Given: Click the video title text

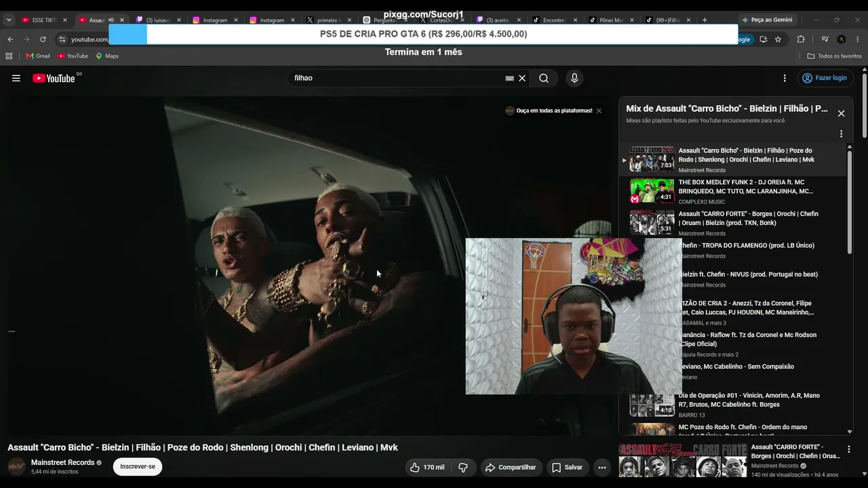Looking at the screenshot, I should pos(203,447).
